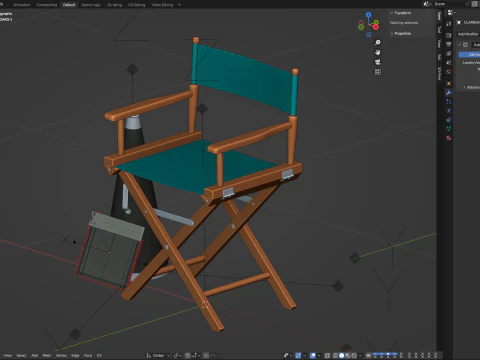Switch perspective/orthographic with the grid icon
This screenshot has height=360, width=480.
(378, 72)
